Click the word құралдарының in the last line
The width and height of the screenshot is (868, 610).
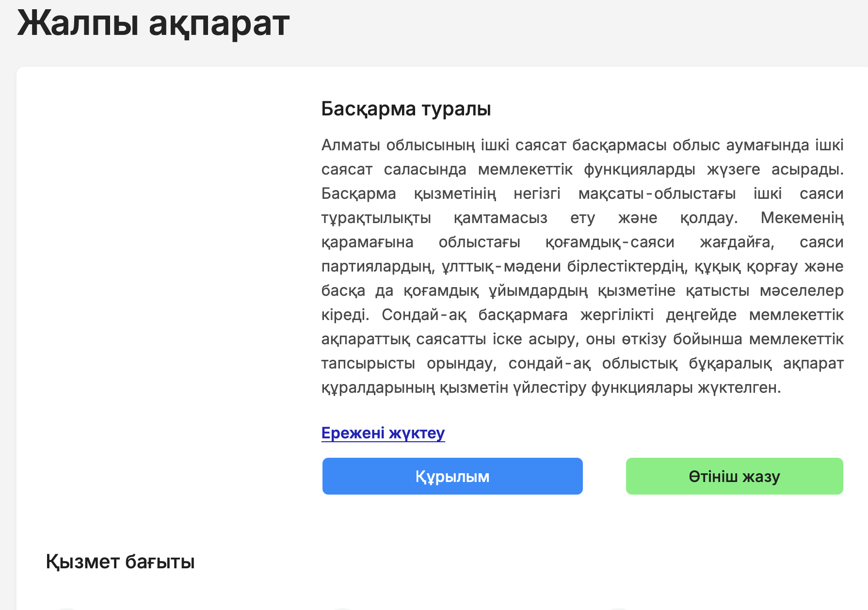[378, 387]
